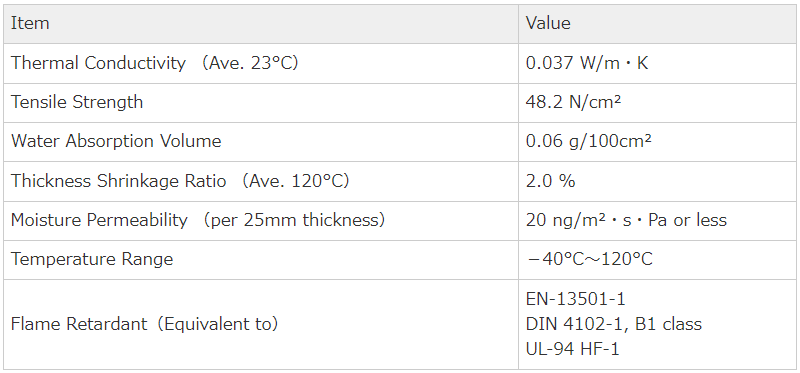
Task: Select the Temperature Range row label
Action: click(92, 259)
